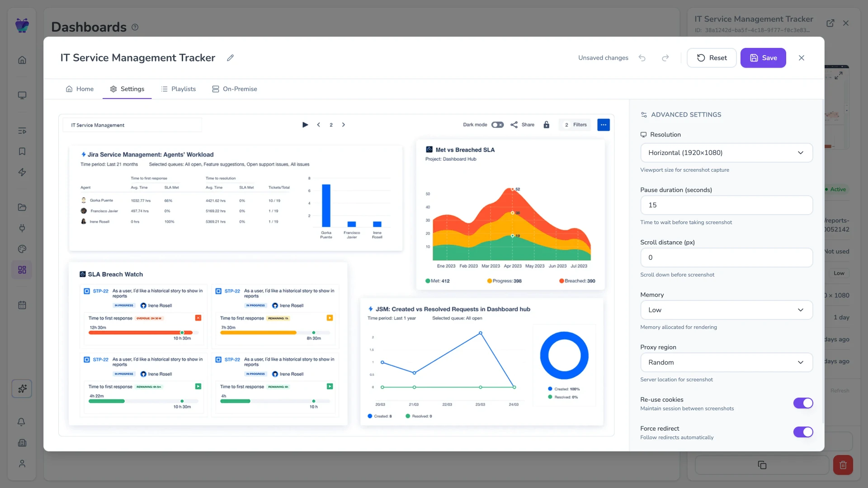Click the overdue red SLA progress bar
This screenshot has width=868, height=488.
(141, 333)
